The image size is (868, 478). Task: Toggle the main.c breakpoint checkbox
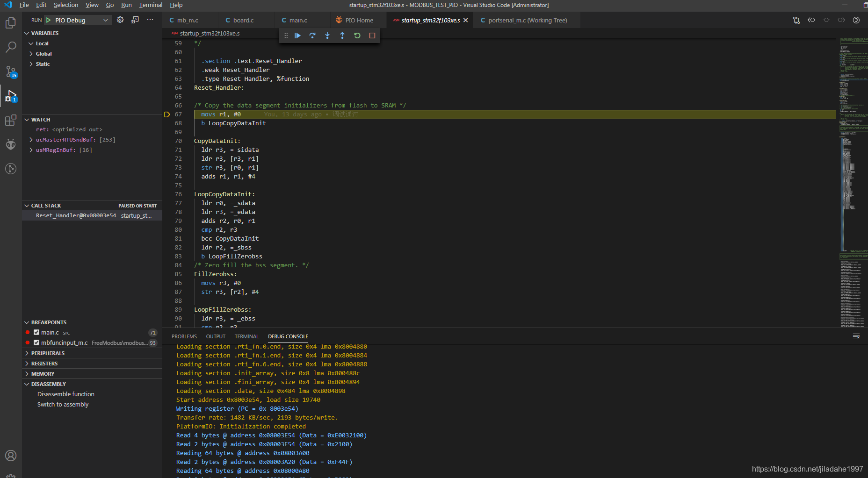click(36, 333)
